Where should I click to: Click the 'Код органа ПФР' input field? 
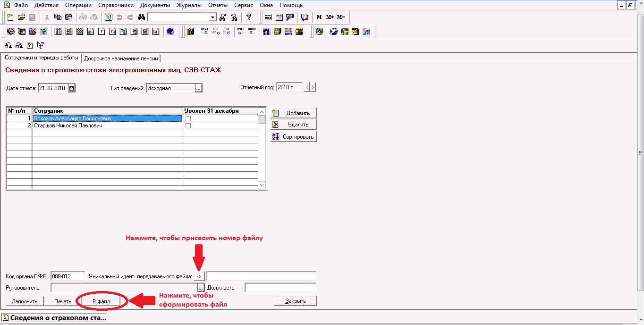point(67,276)
